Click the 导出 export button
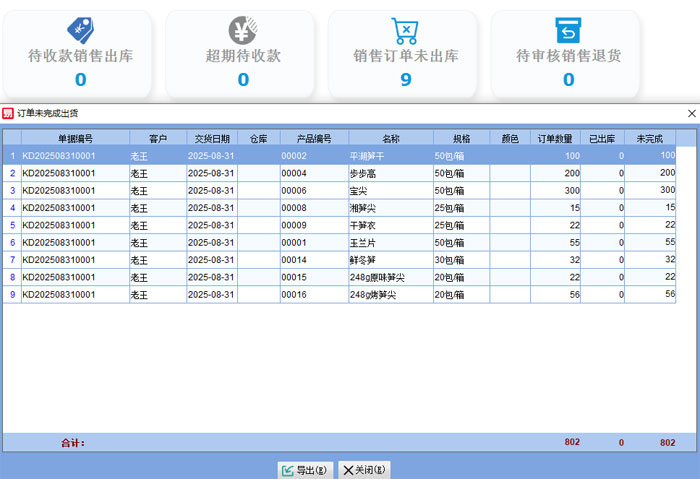Screen dimensions: 700x479 click(305, 469)
